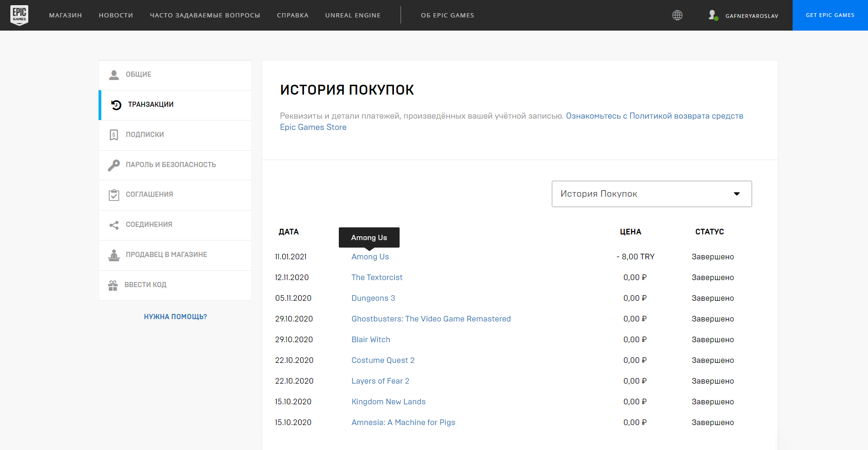Screen dimensions: 868x450
Task: Open the СОГЛАШЕНИЯ sidebar section
Action: 175,195
